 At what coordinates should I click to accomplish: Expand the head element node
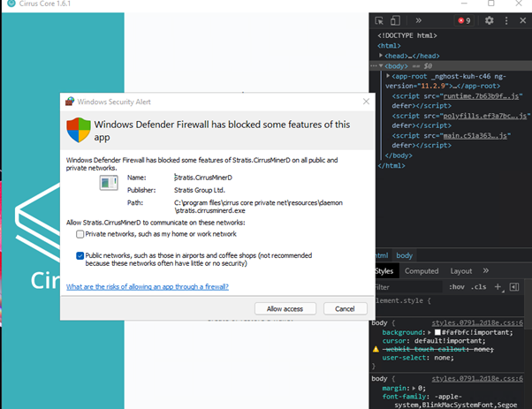(381, 56)
